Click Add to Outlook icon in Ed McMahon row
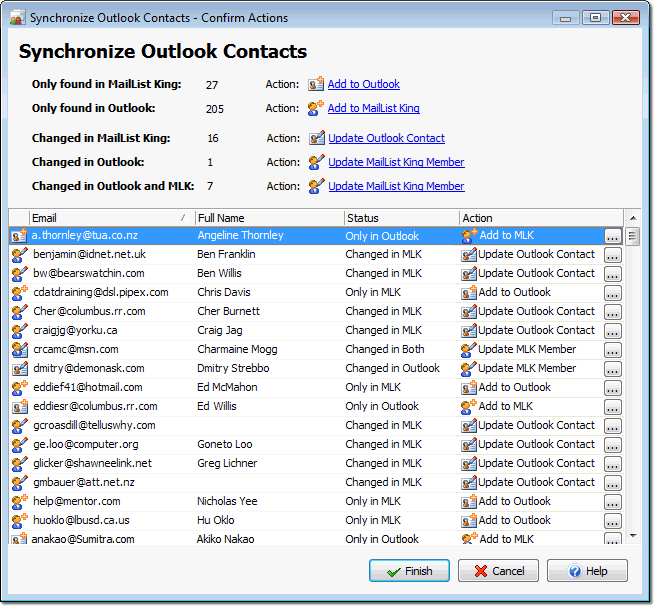 (469, 387)
